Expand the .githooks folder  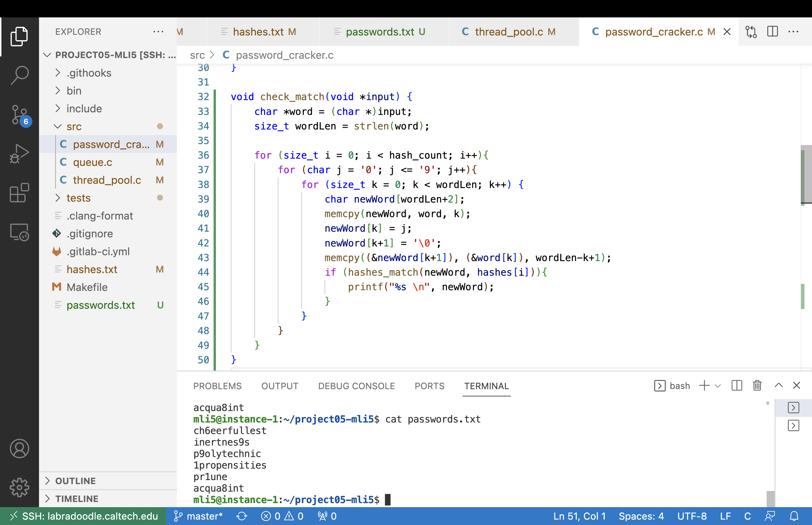[x=89, y=73]
